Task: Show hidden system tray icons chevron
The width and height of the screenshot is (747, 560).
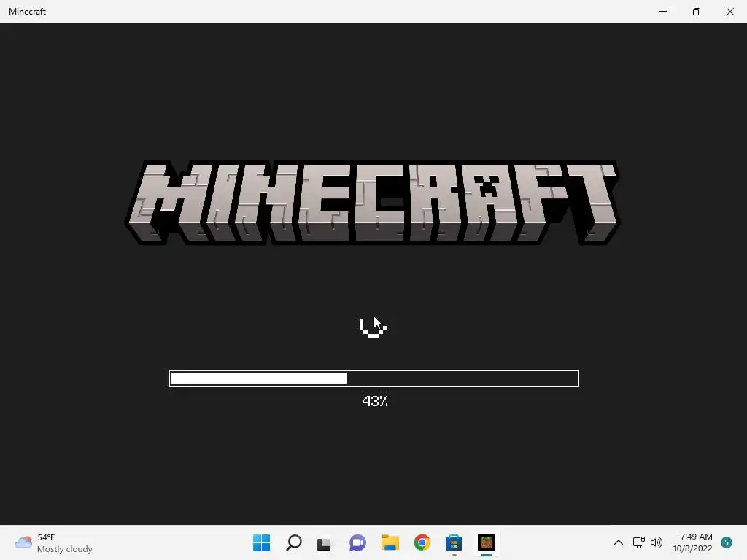Action: (x=619, y=542)
